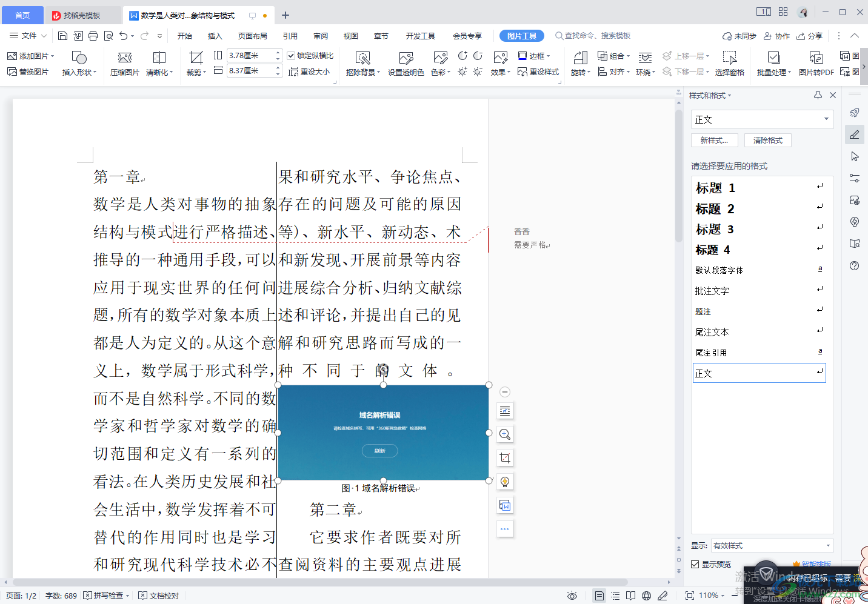Open print preview from quick access toolbar
Screen dimensions: 868x604
click(x=109, y=36)
